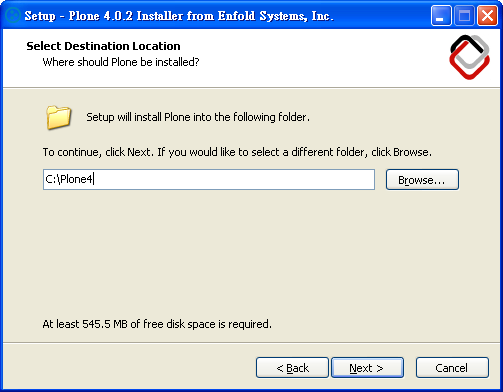
Task: Click the yellow folder icon
Action: 58,117
